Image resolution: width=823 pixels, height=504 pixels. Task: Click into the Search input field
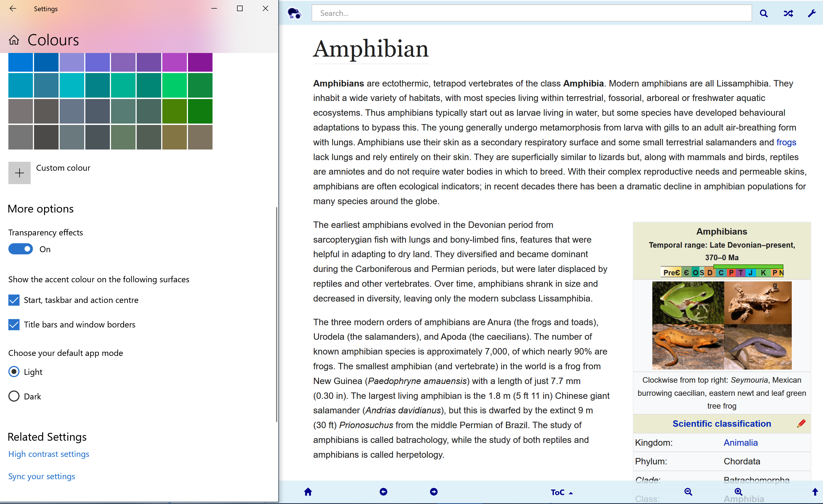531,13
